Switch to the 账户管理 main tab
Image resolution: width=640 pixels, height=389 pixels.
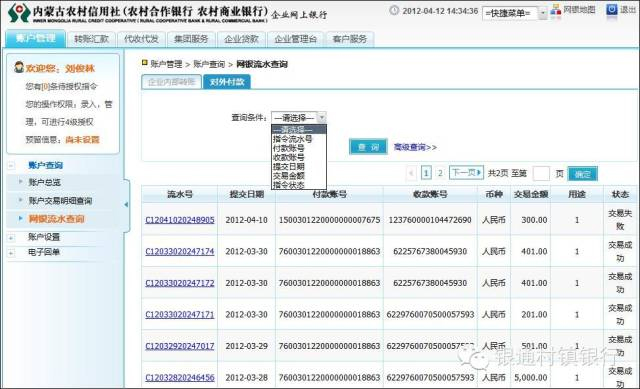36,39
